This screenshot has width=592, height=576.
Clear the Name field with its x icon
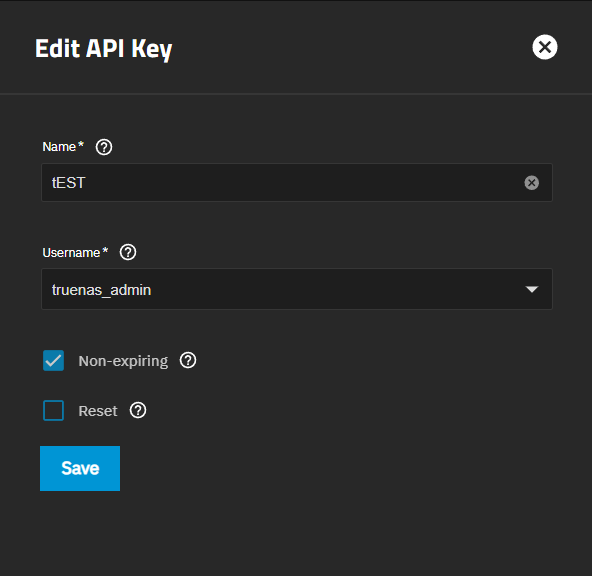tap(531, 183)
